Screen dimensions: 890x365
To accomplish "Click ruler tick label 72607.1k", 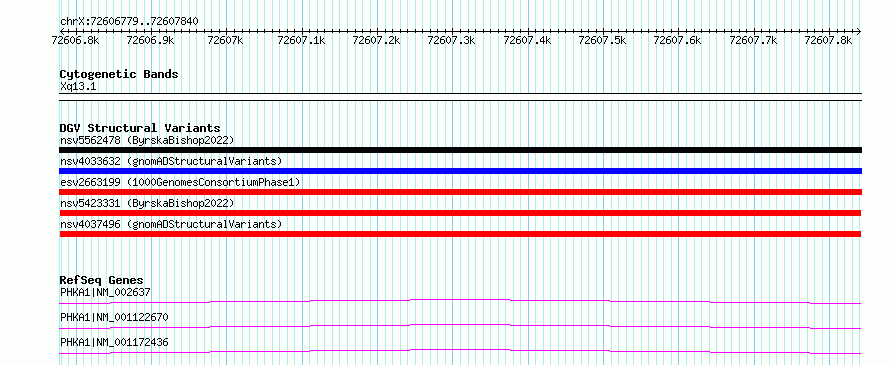I will (x=301, y=40).
